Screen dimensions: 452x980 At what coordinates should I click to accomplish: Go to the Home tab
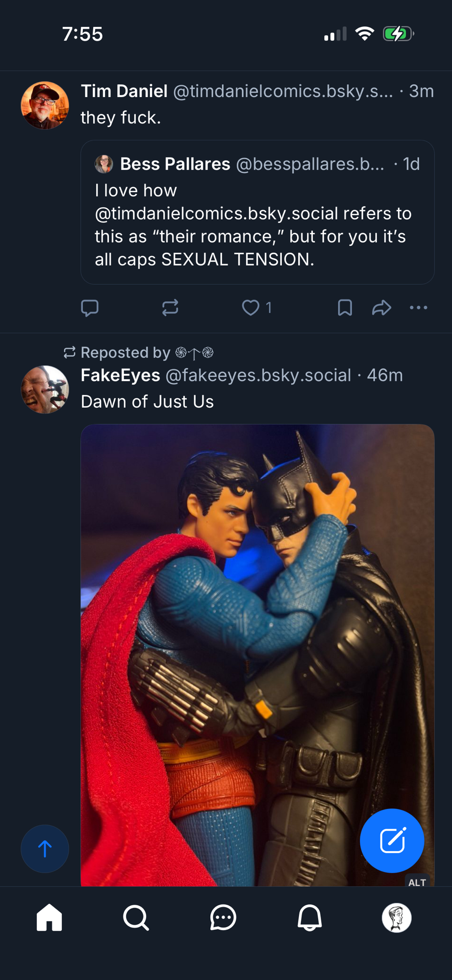[x=50, y=918]
